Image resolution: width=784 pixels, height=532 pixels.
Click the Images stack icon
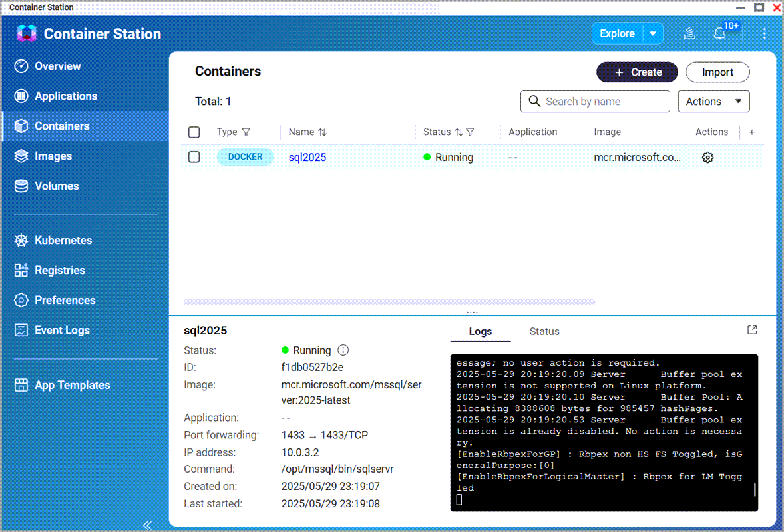click(21, 156)
